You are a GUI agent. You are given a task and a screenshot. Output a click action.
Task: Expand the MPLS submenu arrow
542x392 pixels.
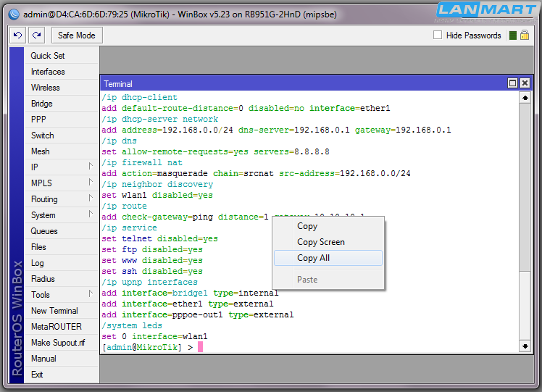coord(91,182)
